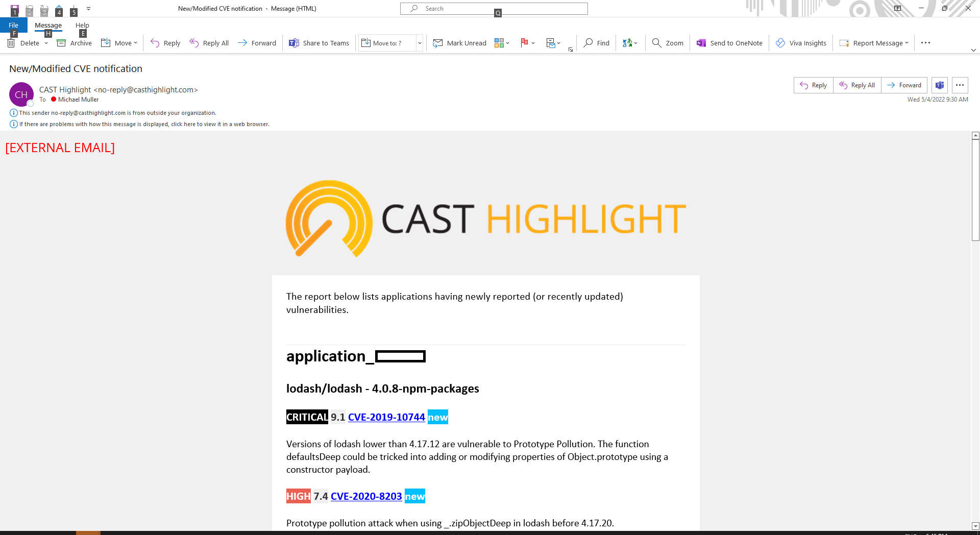Image resolution: width=980 pixels, height=535 pixels.
Task: Open the Assign Policy dropdown
Action: click(x=553, y=43)
